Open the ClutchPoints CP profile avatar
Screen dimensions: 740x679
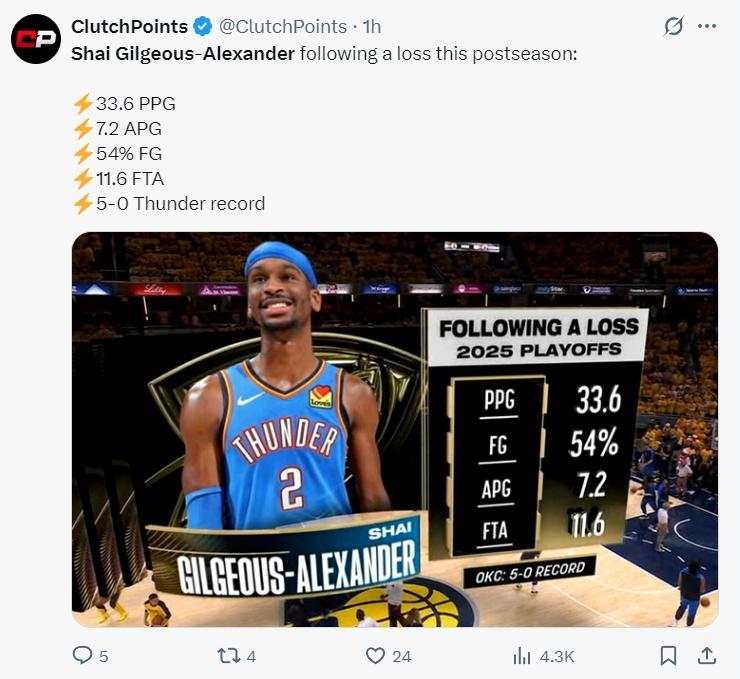point(36,39)
